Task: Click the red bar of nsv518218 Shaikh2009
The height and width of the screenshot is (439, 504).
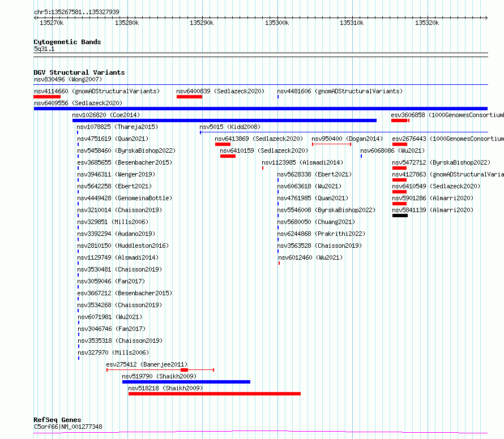Action: pos(215,394)
